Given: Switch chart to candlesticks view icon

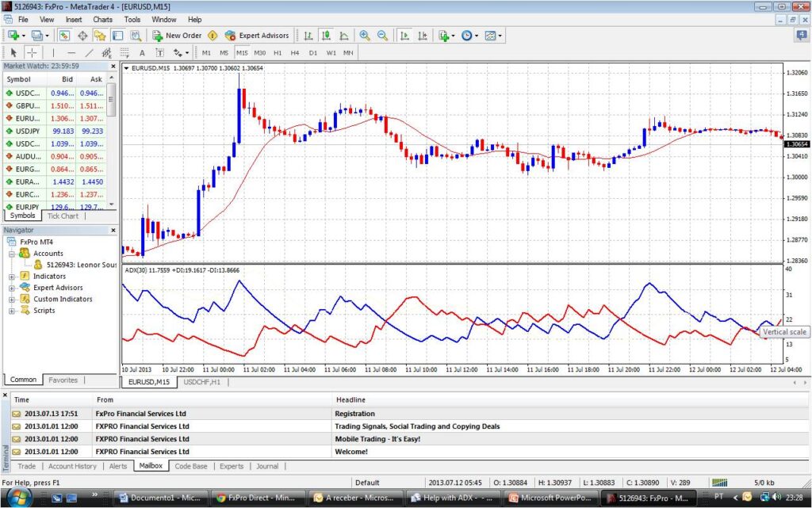Looking at the screenshot, I should (327, 36).
